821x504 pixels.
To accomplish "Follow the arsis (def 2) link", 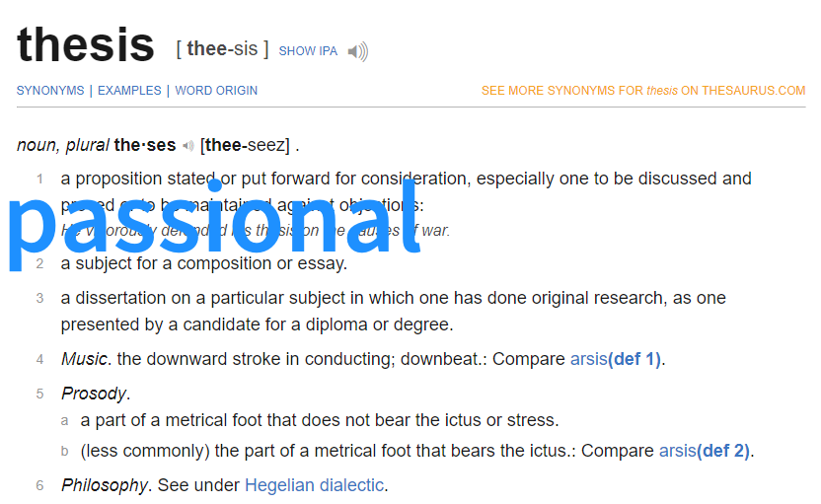I will 705,451.
